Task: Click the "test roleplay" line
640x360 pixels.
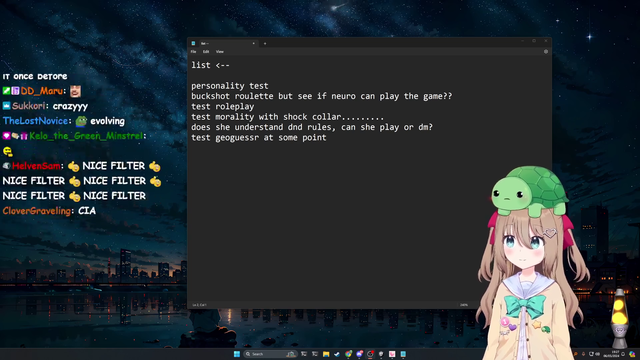Action: tap(222, 107)
